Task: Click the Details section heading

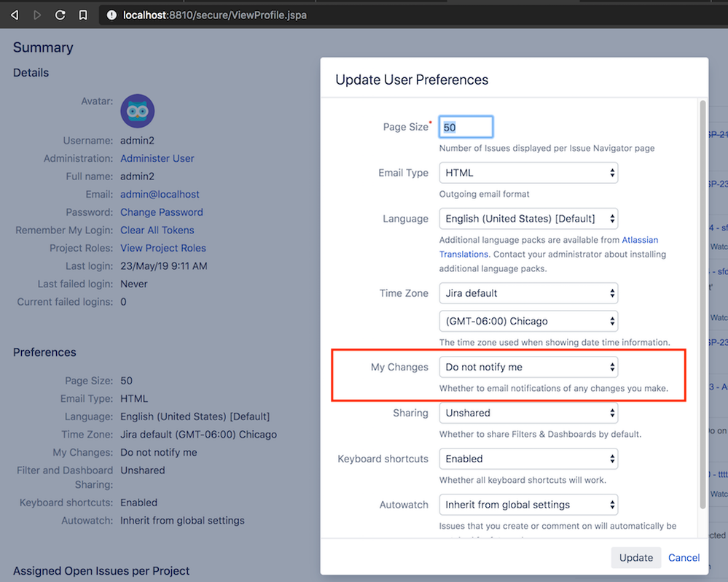Action: pos(31,72)
